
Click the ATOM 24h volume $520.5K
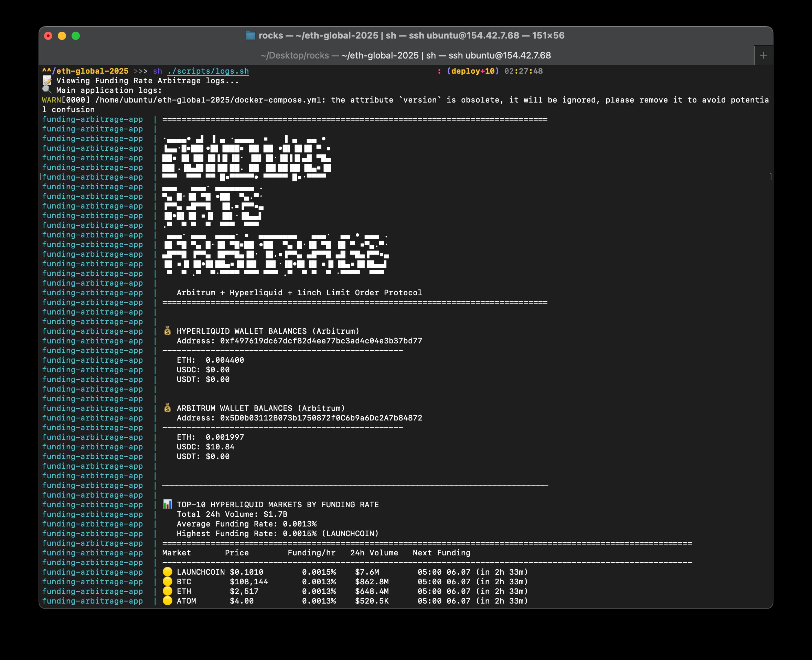point(372,601)
